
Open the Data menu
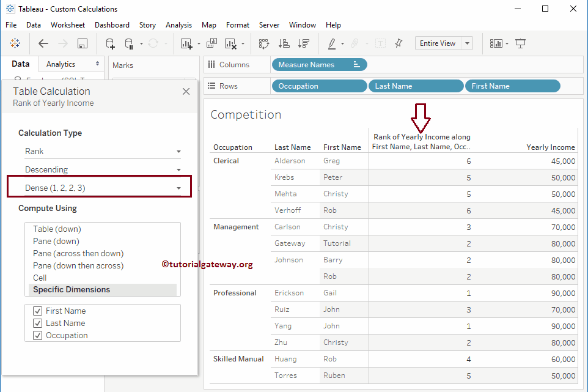34,24
